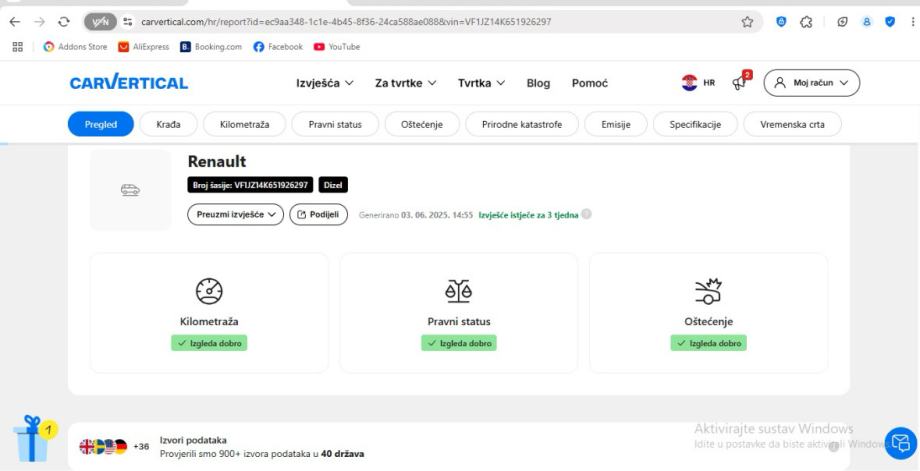Image resolution: width=920 pixels, height=471 pixels.
Task: Open the Blog link
Action: tap(538, 83)
